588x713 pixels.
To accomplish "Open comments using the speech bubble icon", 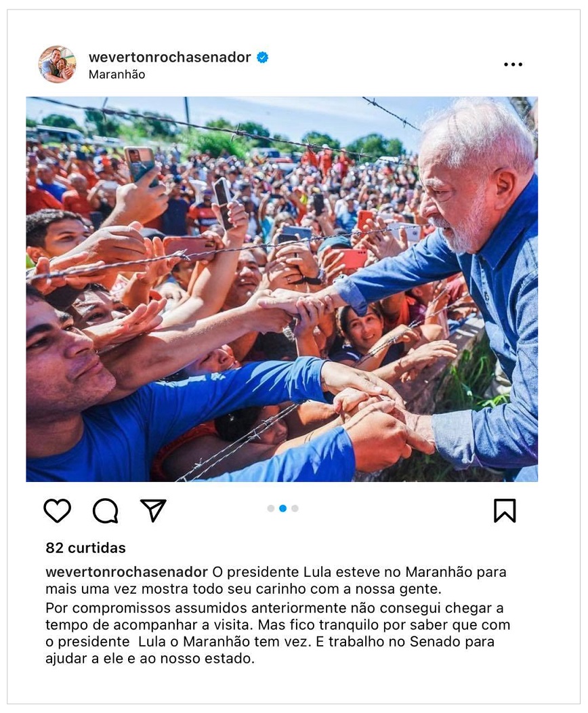I will (106, 510).
